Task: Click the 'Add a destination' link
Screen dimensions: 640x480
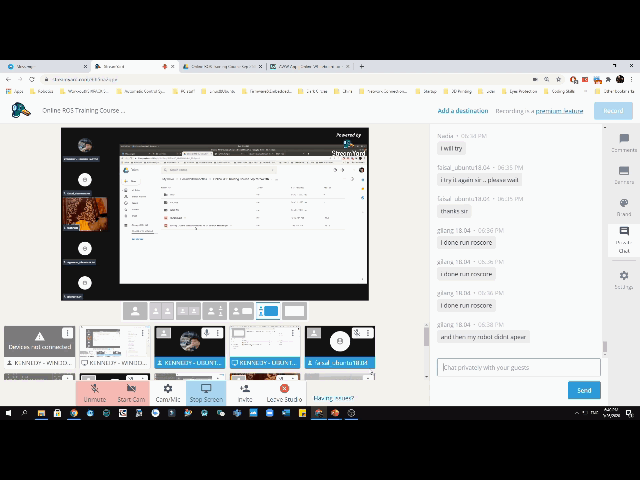Action: coord(463,111)
